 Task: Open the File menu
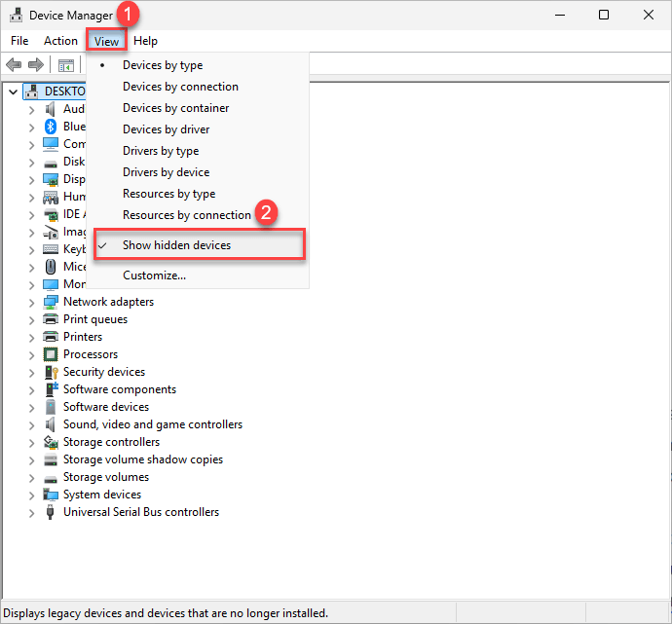click(x=19, y=41)
